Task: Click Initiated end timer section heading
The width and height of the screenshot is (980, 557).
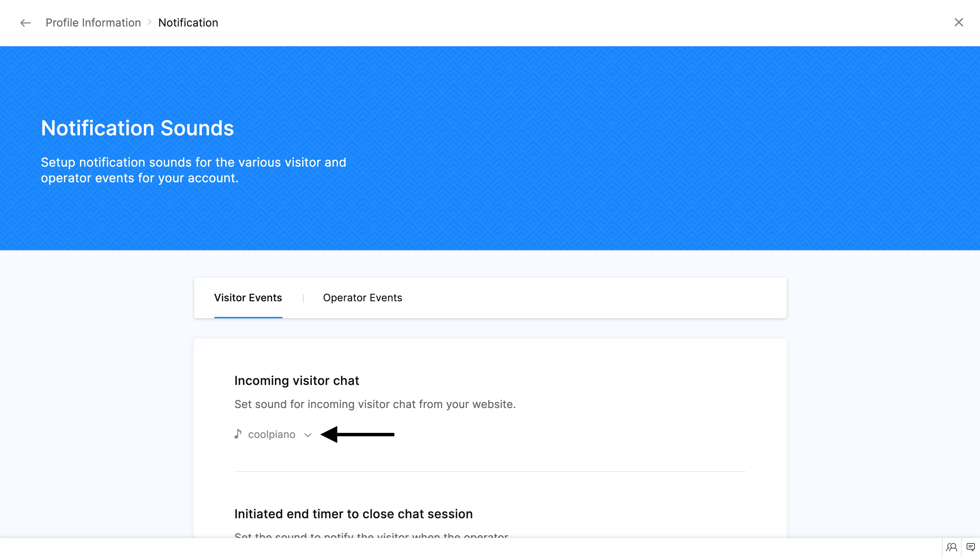Action: (x=353, y=514)
